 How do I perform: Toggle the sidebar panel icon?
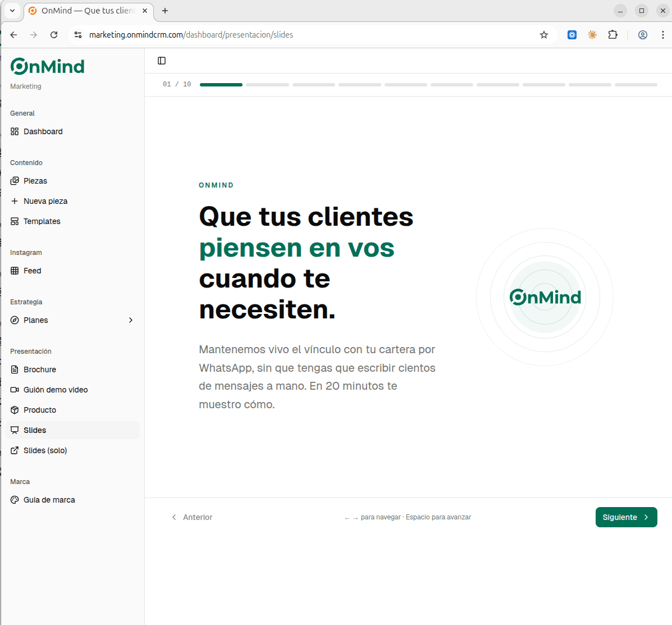(162, 61)
